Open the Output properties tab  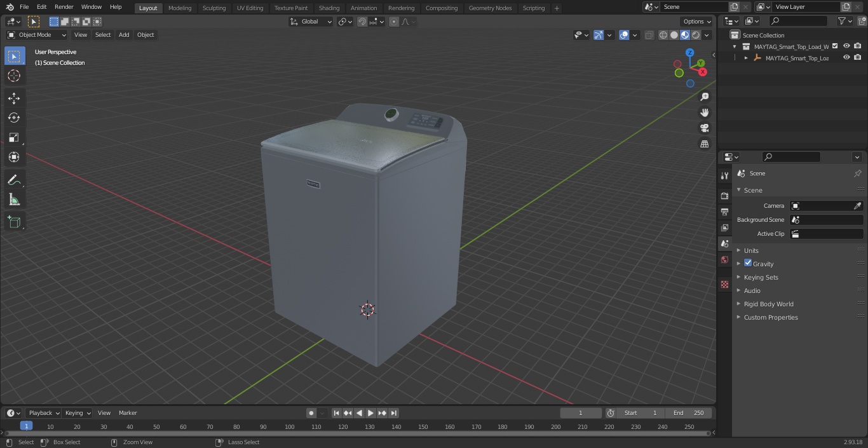724,212
